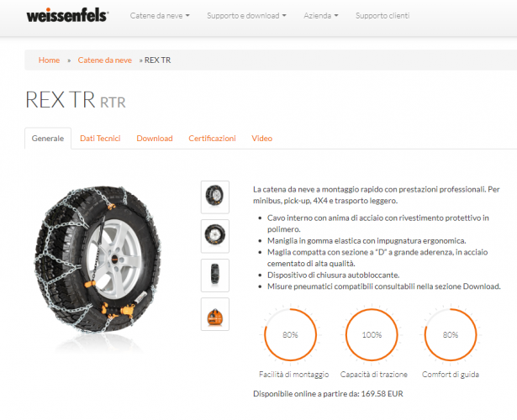Select the 'Generale' tab

point(48,139)
